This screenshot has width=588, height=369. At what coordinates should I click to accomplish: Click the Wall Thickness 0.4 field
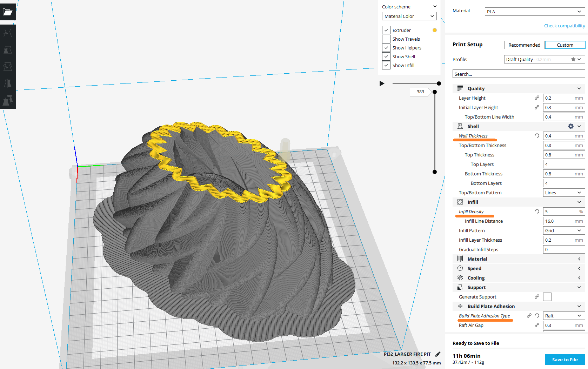coord(564,136)
